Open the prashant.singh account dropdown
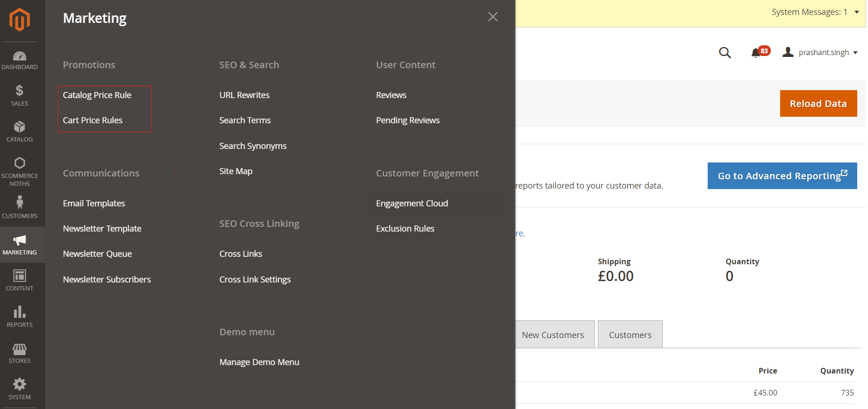This screenshot has width=868, height=409. pos(820,52)
